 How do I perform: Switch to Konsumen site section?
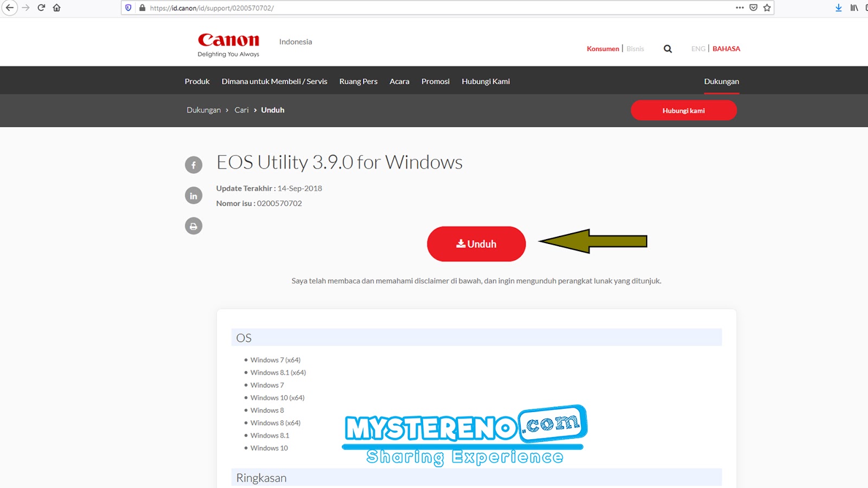click(x=603, y=49)
